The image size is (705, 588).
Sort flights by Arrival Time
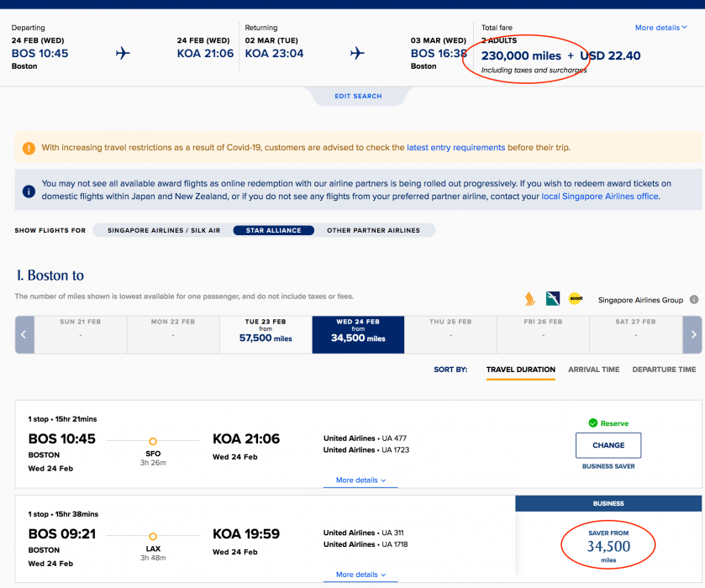point(593,370)
